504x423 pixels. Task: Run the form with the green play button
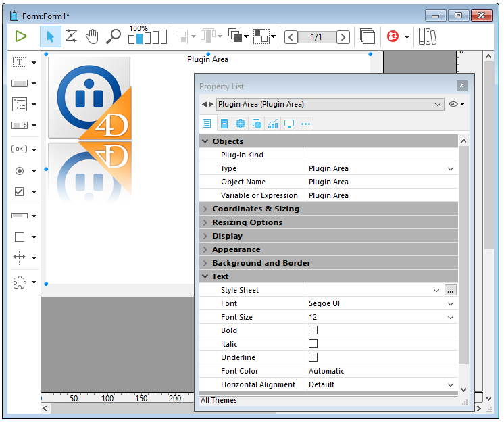coord(21,36)
